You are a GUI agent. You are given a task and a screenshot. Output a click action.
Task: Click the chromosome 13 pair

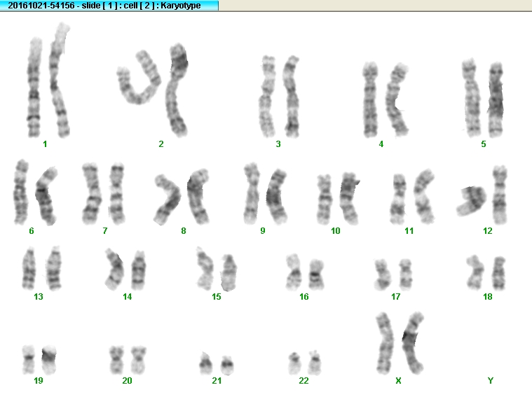42,269
